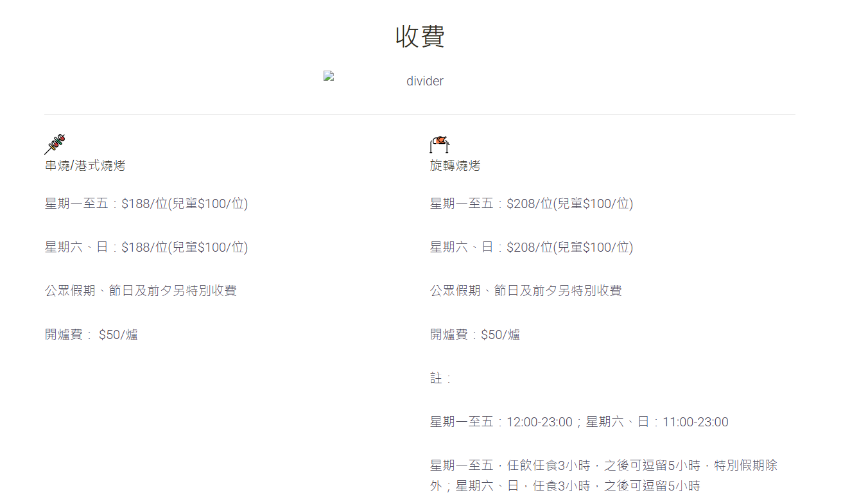
Task: Click the rotisserie grill icon
Action: click(x=439, y=144)
